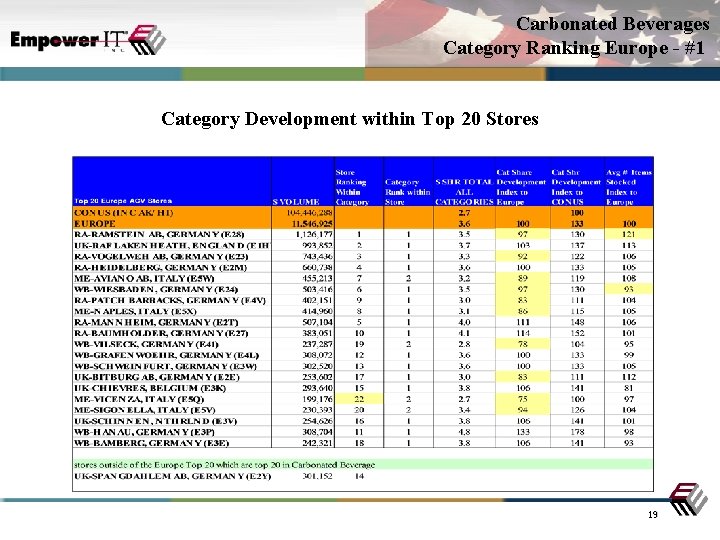720x540 pixels.
Task: Click the '$ SHR TOTAL ALL CATEGORIES' header
Action: (464, 192)
